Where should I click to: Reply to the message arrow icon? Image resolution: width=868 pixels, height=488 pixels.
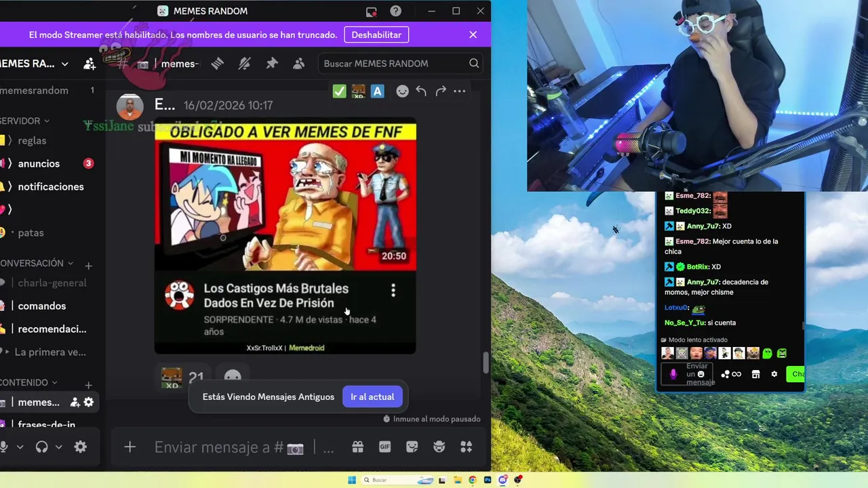(421, 91)
